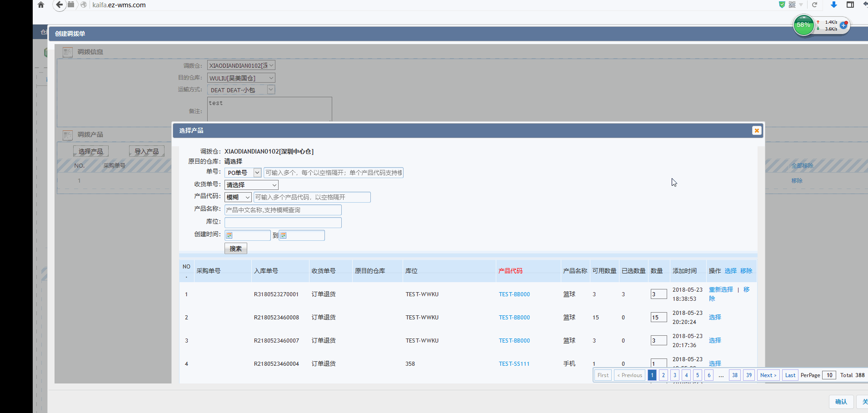
Task: Go to pagination page 4
Action: pyautogui.click(x=686, y=375)
